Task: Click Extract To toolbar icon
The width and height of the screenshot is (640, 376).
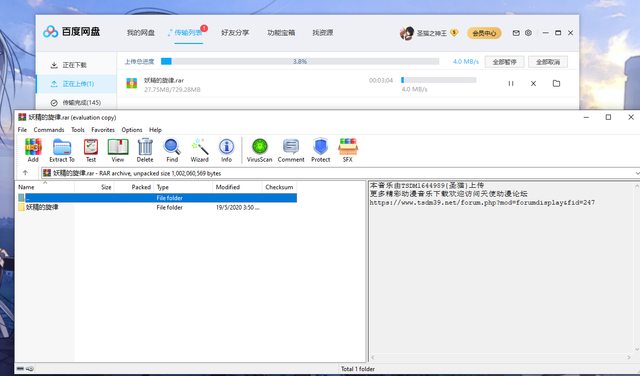Action: 62,150
